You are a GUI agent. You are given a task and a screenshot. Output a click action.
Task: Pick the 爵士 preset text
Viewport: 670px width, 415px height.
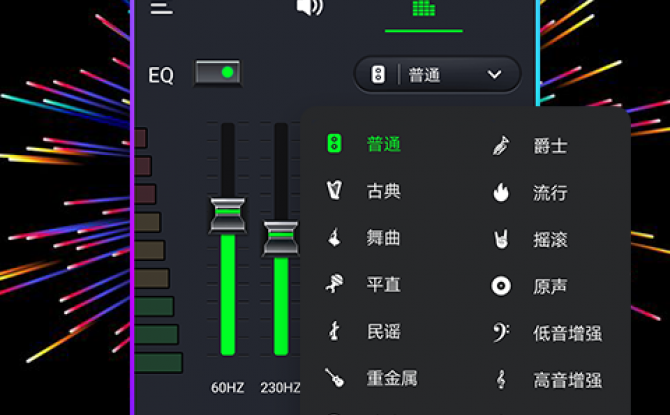coord(550,146)
